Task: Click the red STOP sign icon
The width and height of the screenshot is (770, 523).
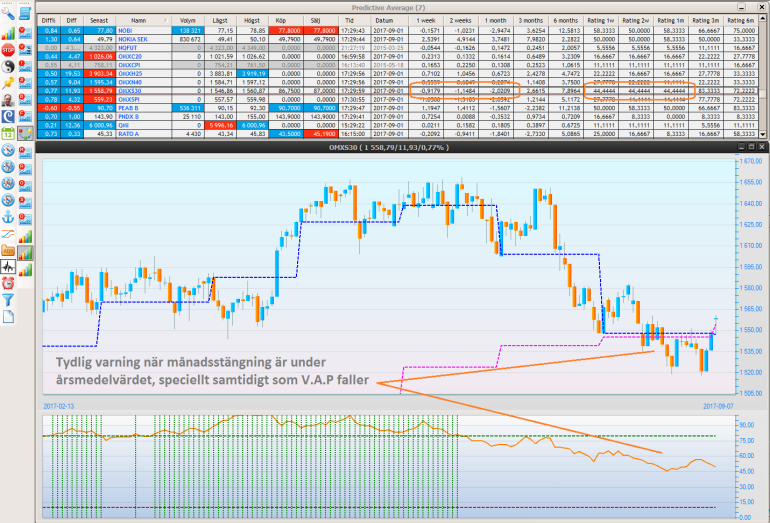Action: pos(9,49)
